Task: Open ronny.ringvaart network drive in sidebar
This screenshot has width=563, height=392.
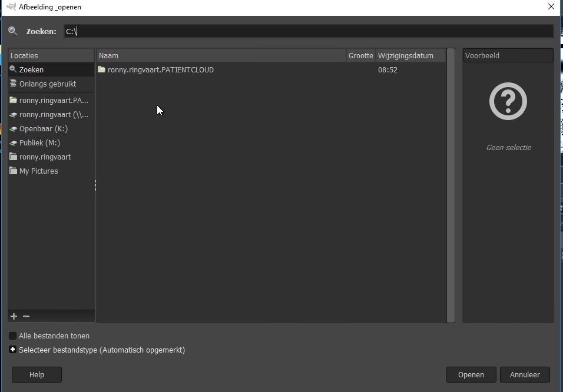Action: 53,115
